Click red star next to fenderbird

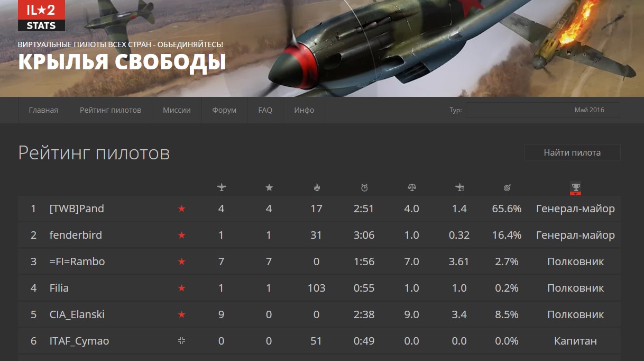(x=182, y=235)
